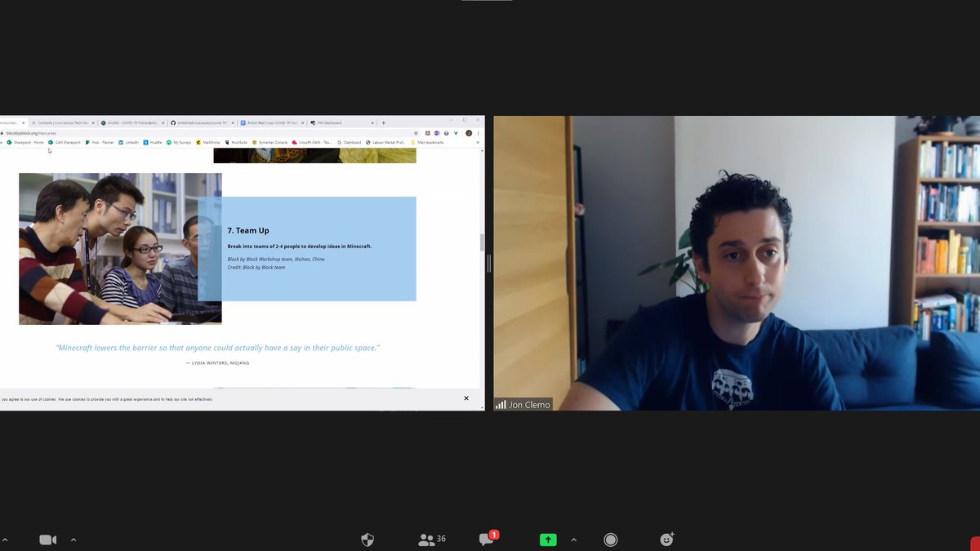Open Zoom meeting reactions
Image resolution: width=980 pixels, height=551 pixels.
point(666,539)
